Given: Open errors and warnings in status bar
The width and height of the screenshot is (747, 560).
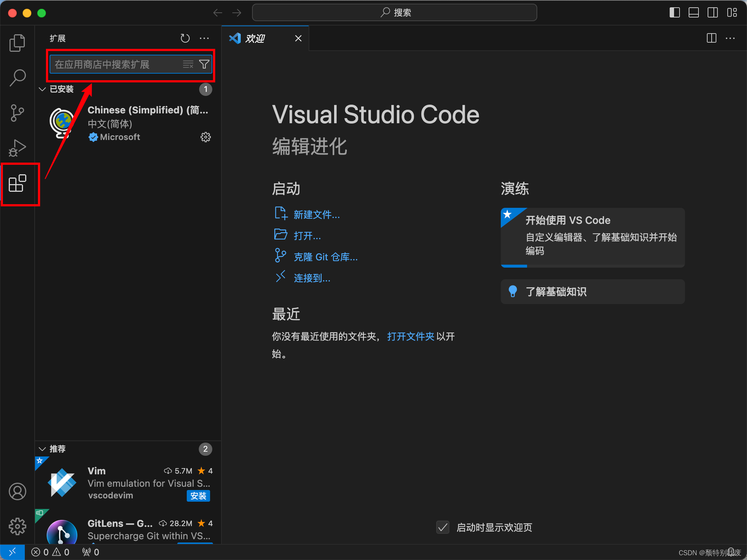Looking at the screenshot, I should [x=50, y=552].
